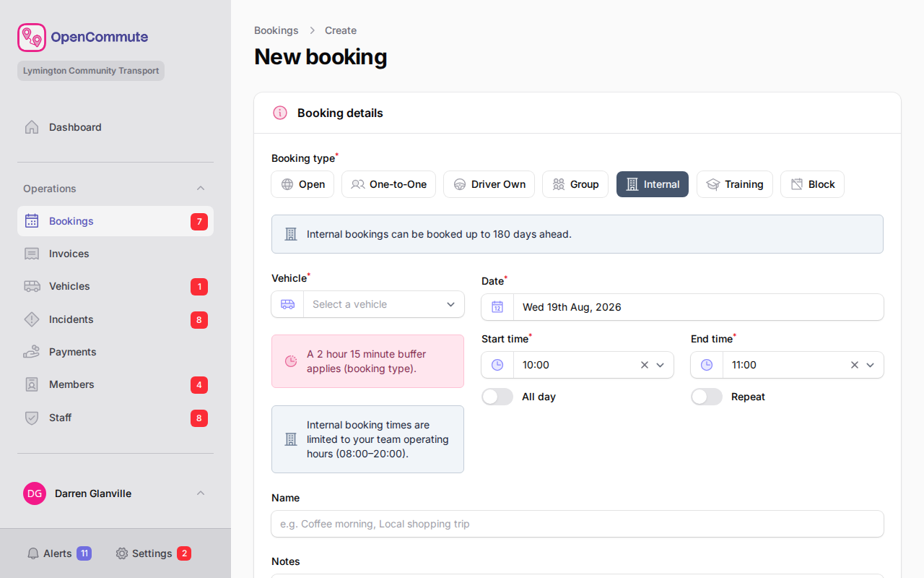
Task: Click the clock icon beside End time
Action: click(707, 365)
